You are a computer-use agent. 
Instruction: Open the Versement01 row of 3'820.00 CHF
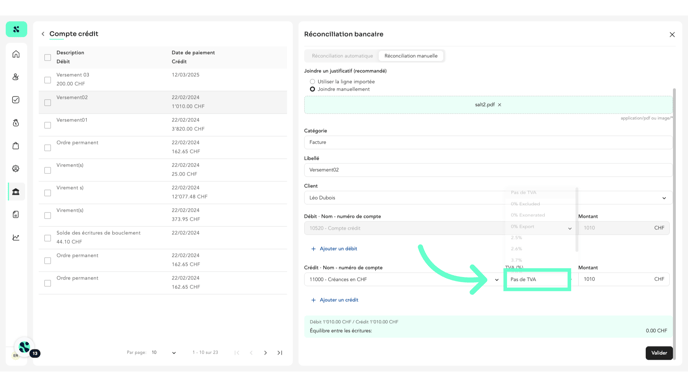pyautogui.click(x=163, y=125)
